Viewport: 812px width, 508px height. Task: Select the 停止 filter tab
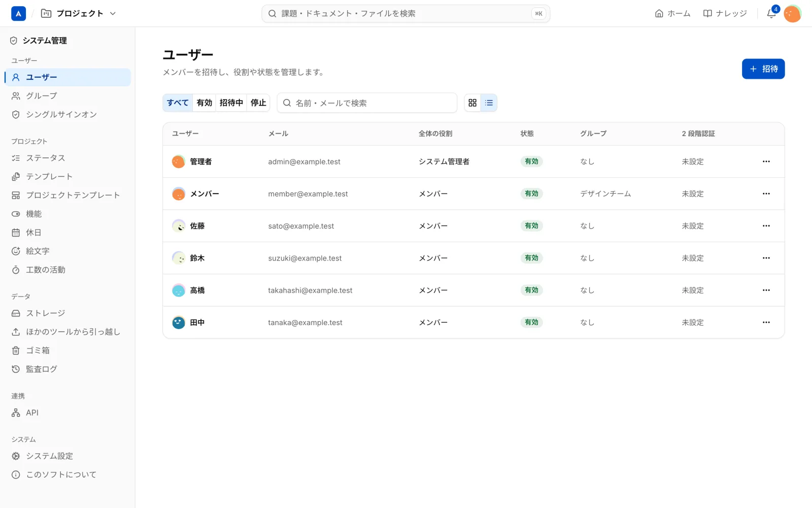(258, 103)
